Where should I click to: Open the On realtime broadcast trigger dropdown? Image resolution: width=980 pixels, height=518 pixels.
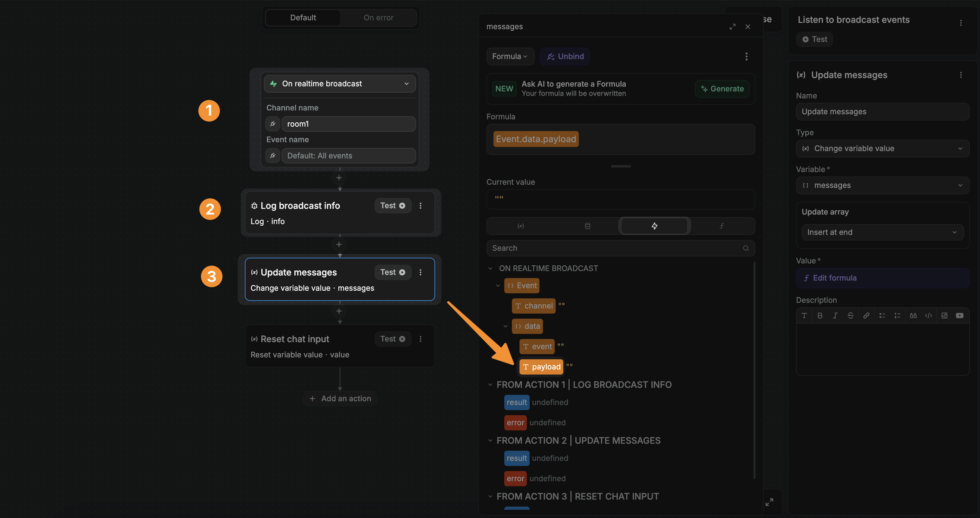tap(339, 84)
